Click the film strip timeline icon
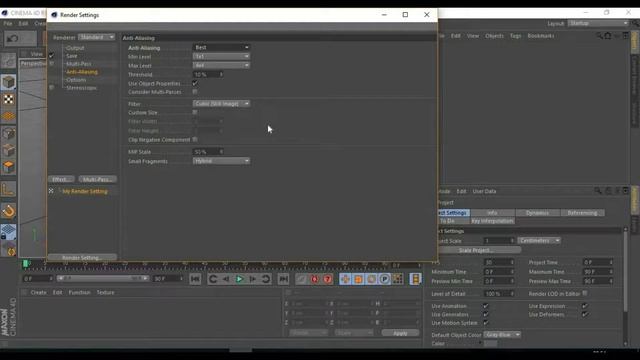Image resolution: width=640 pixels, height=360 pixels. pyautogui.click(x=416, y=279)
